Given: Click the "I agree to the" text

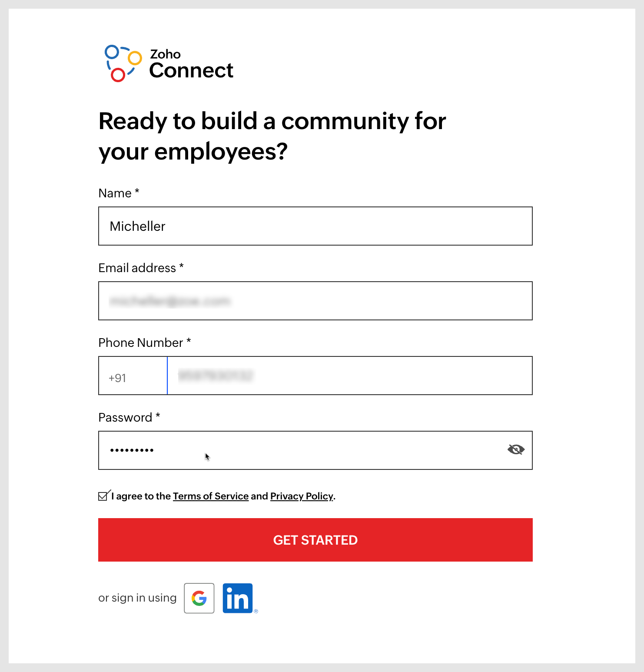Looking at the screenshot, I should point(141,496).
